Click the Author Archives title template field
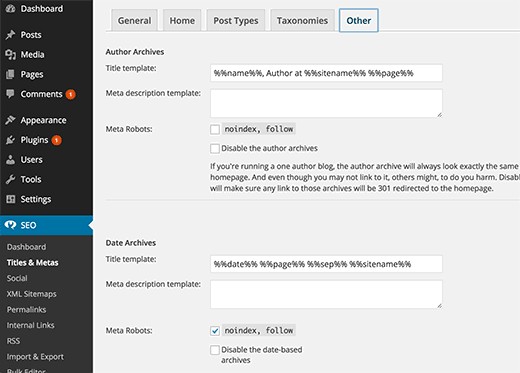 tap(326, 73)
